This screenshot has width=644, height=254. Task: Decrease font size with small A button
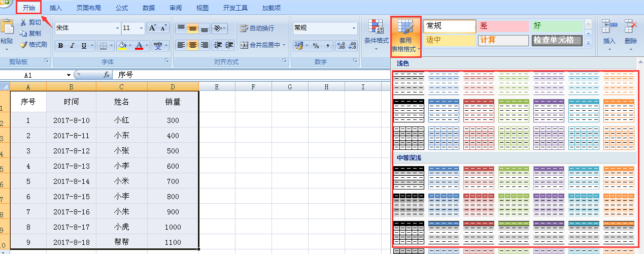coord(164,28)
